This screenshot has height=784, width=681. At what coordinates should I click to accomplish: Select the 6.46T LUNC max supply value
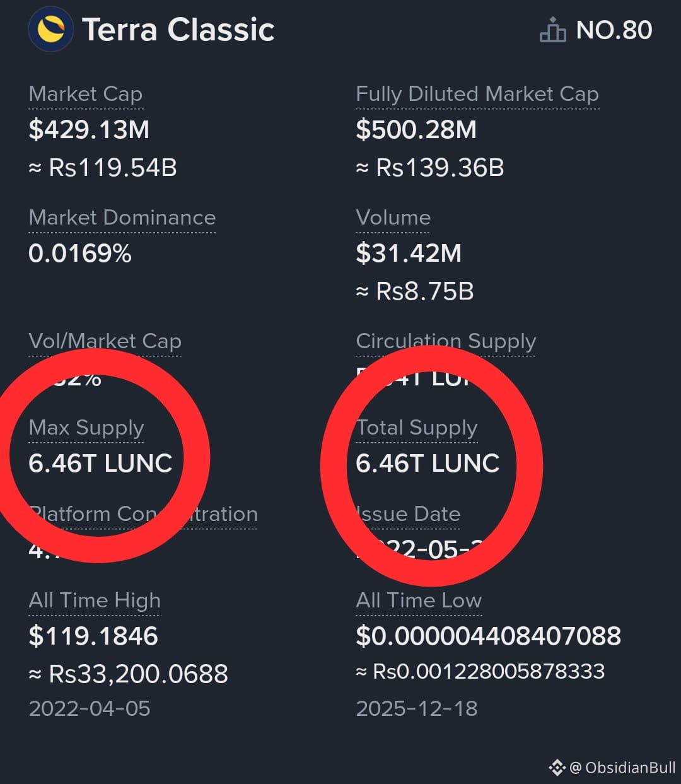click(100, 464)
